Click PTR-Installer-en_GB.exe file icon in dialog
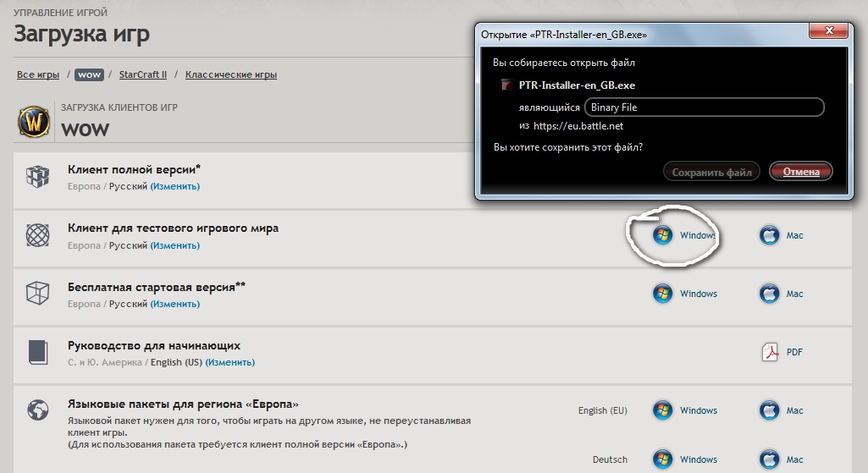868x473 pixels. coord(507,85)
